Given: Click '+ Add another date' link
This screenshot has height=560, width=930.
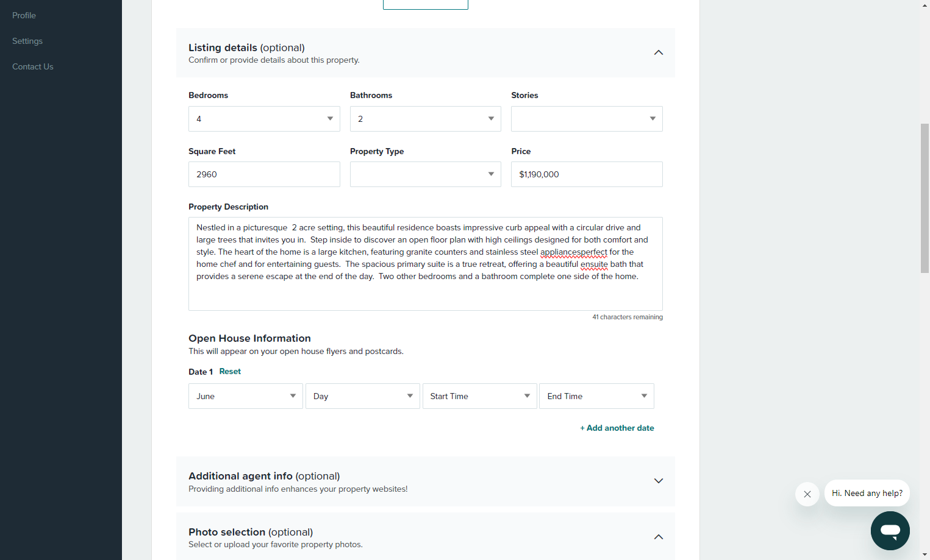Looking at the screenshot, I should coord(617,428).
